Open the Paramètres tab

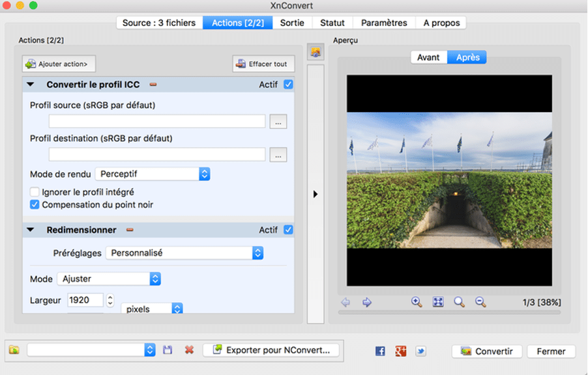click(384, 23)
